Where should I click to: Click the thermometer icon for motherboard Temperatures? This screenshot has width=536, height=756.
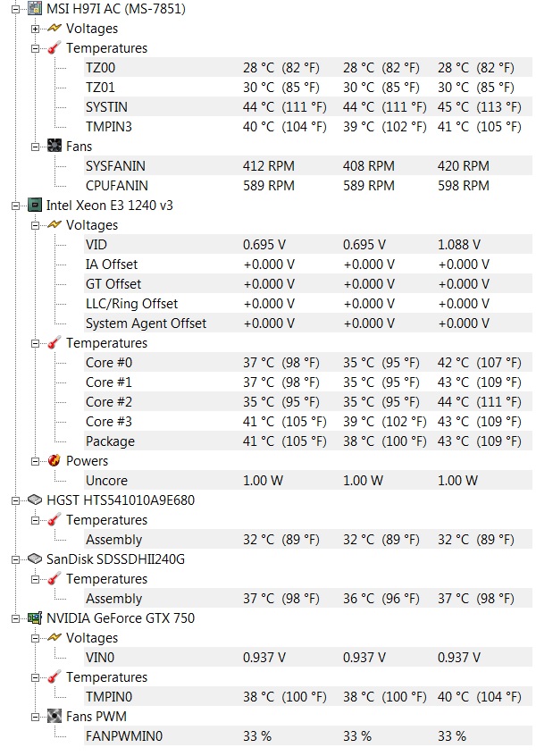point(54,47)
